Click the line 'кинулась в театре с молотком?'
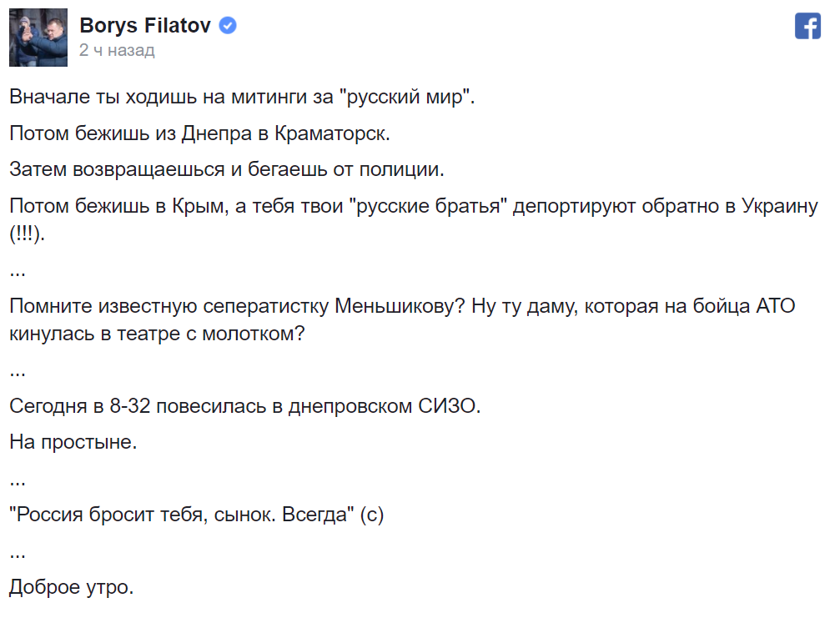The height and width of the screenshot is (623, 840). [157, 334]
